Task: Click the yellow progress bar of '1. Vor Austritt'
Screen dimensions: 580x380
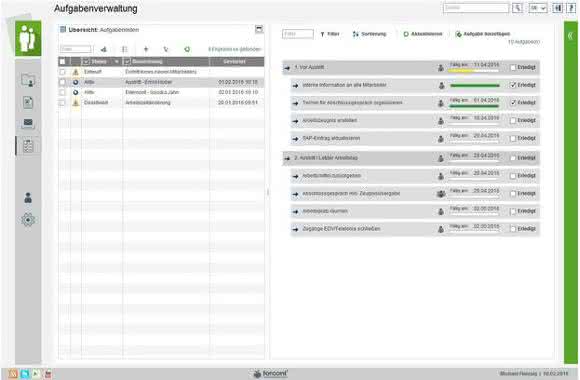Action: (473, 71)
